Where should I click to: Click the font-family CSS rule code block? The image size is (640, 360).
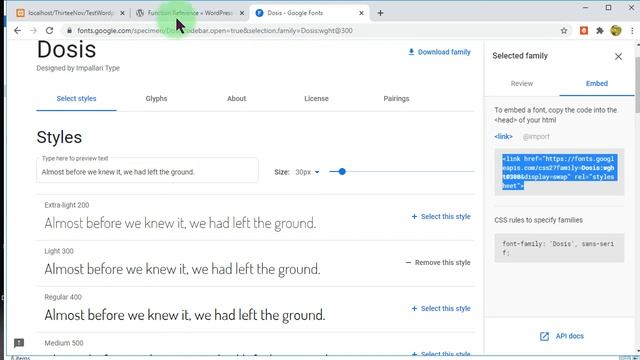pyautogui.click(x=559, y=248)
